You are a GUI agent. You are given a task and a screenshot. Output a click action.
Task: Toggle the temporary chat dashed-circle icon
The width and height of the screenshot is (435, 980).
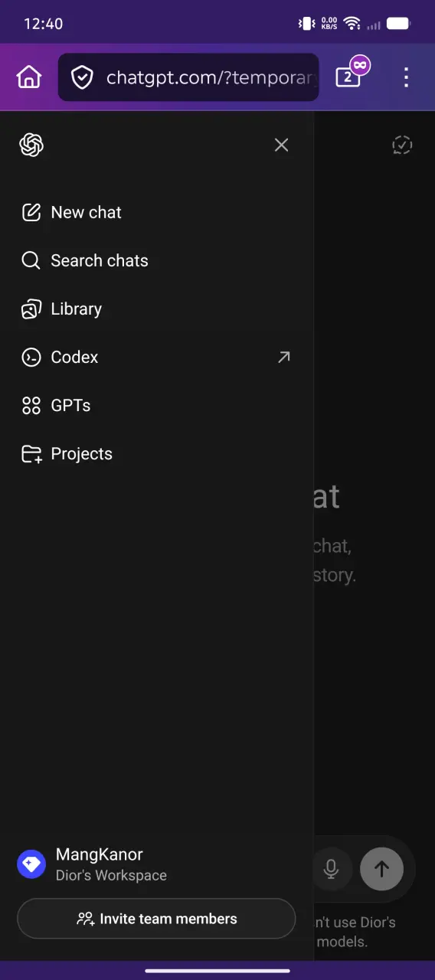click(402, 145)
